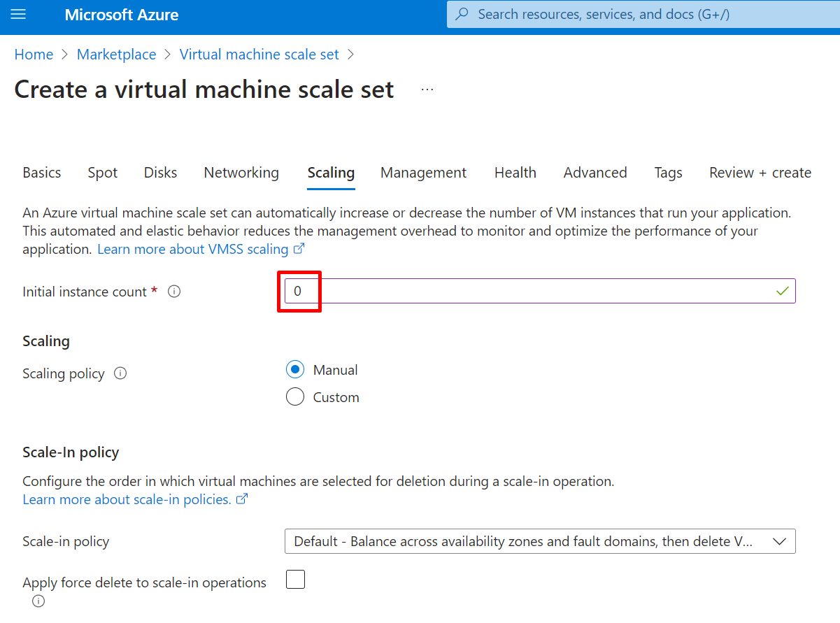Enable Apply force delete checkbox

pyautogui.click(x=295, y=580)
